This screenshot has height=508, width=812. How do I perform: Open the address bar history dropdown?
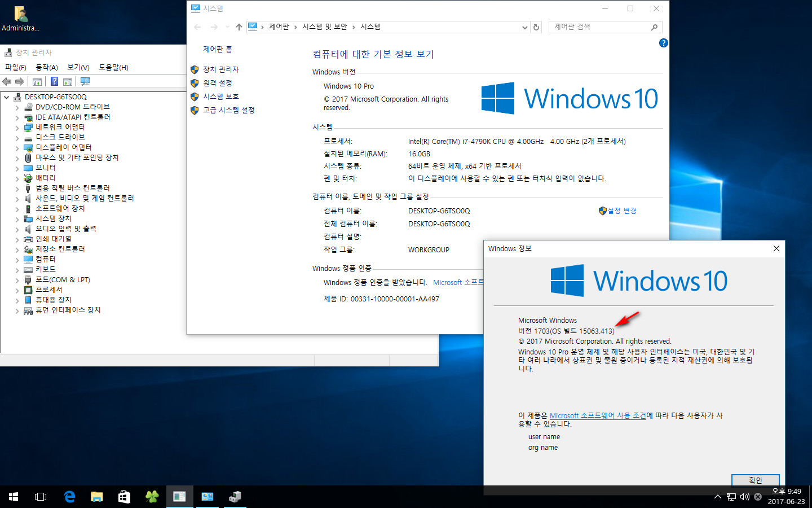pyautogui.click(x=525, y=27)
